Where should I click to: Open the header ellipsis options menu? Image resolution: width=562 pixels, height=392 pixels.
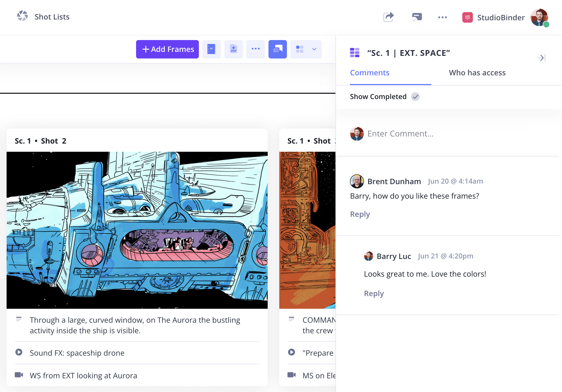point(442,17)
